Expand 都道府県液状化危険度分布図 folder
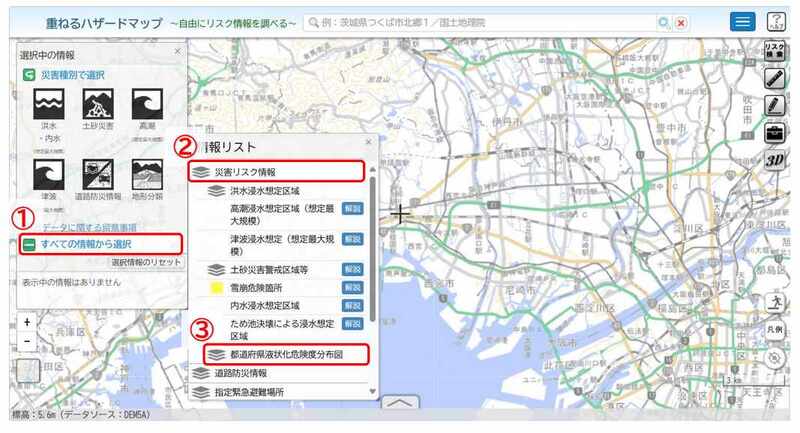This screenshot has width=800, height=433. pyautogui.click(x=286, y=354)
